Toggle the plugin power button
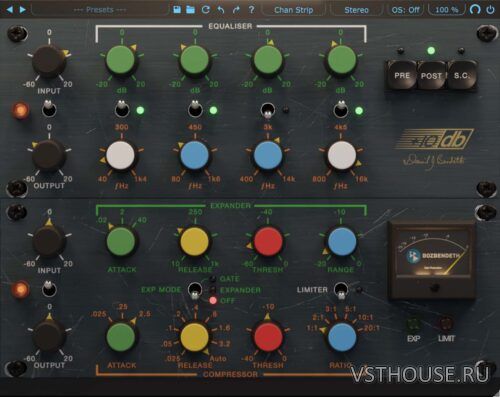 pos(490,10)
